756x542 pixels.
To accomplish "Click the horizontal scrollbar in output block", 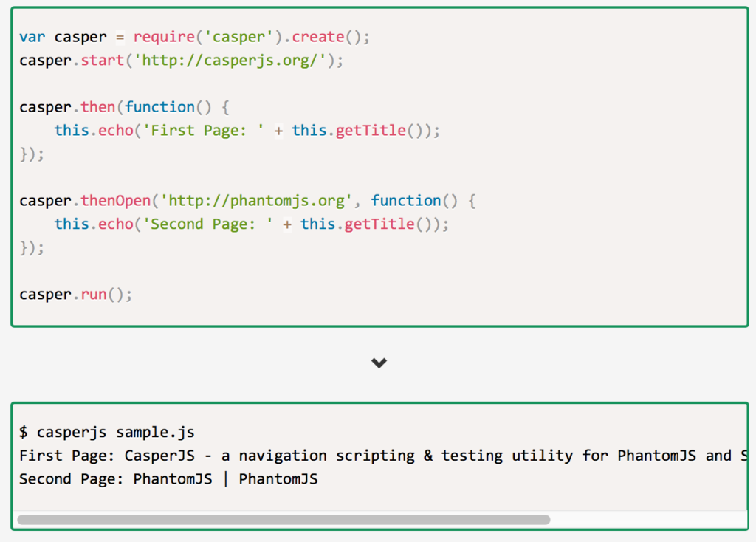I will [x=283, y=520].
